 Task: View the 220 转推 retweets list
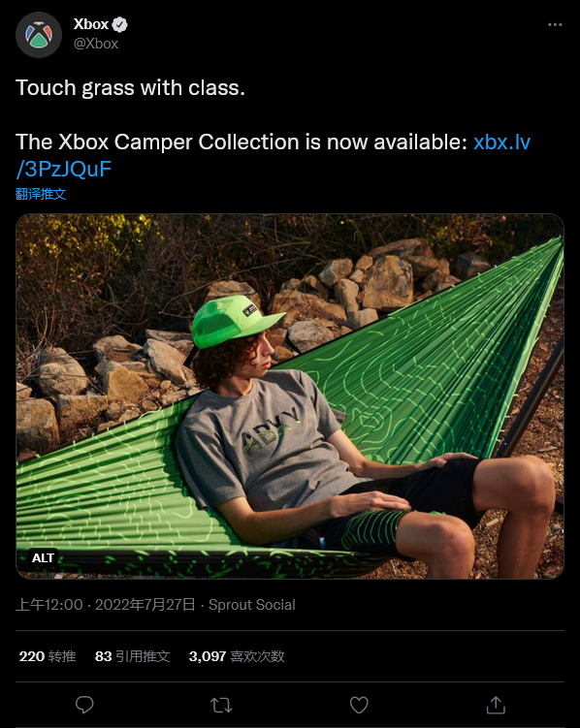48,656
